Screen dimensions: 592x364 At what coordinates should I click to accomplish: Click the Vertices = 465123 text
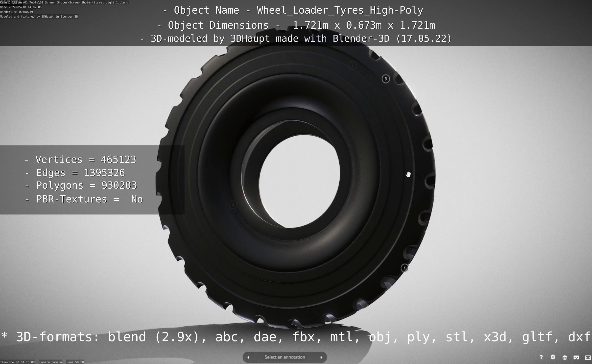click(x=80, y=159)
